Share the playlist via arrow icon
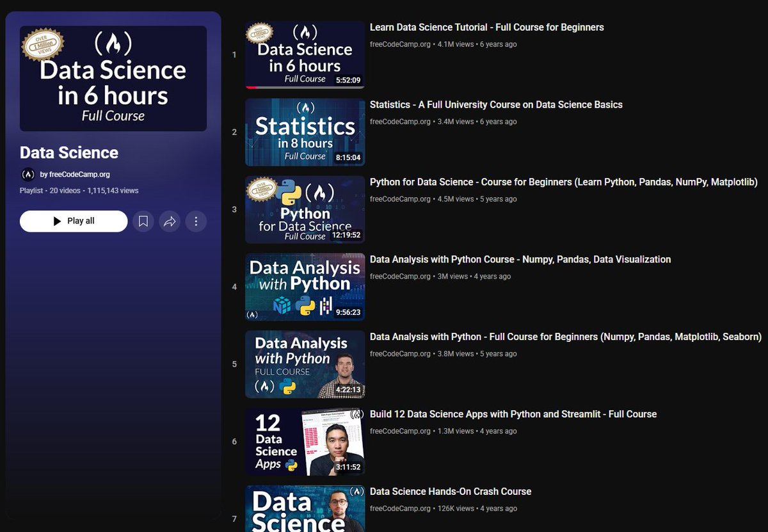The height and width of the screenshot is (532, 768). pos(170,222)
